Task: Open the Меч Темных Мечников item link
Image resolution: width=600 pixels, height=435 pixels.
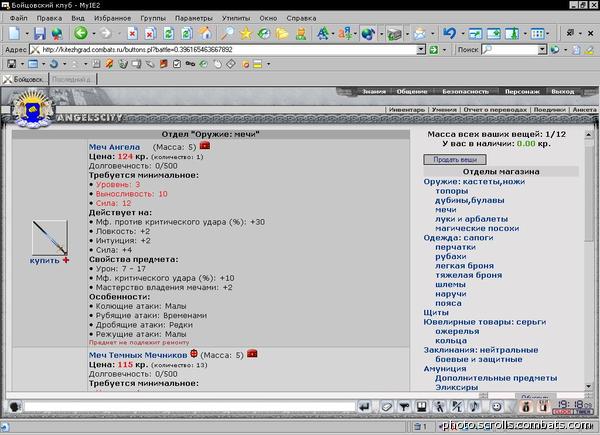Action: tap(138, 355)
